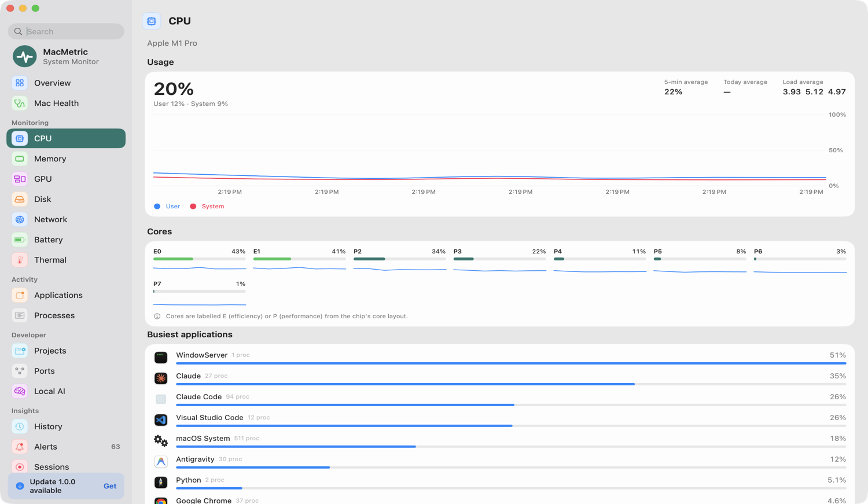Click the cores info icon

(157, 316)
